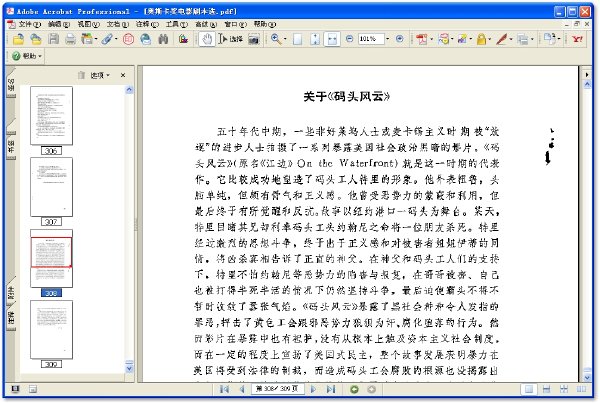600x404 pixels.
Task: Select page thumbnail 306
Action: (51, 116)
